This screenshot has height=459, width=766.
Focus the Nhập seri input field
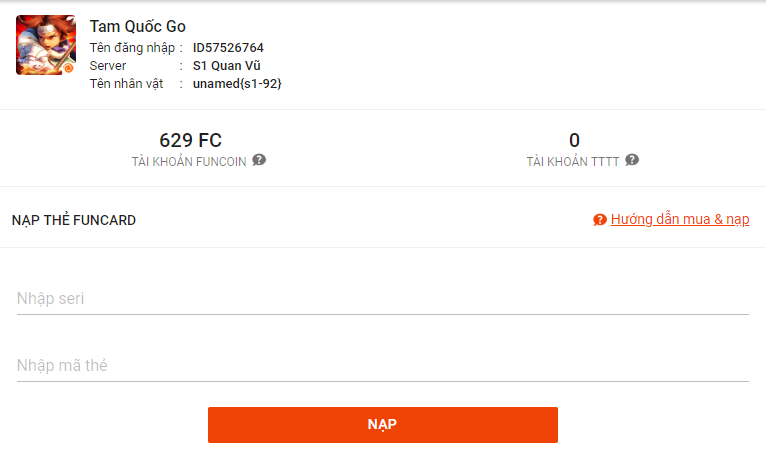pos(383,298)
